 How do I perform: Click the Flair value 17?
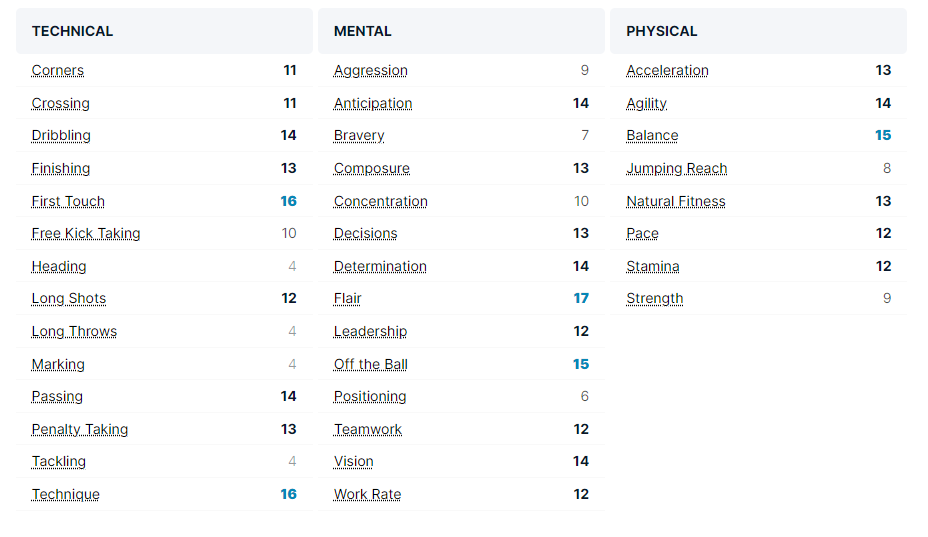[581, 299]
